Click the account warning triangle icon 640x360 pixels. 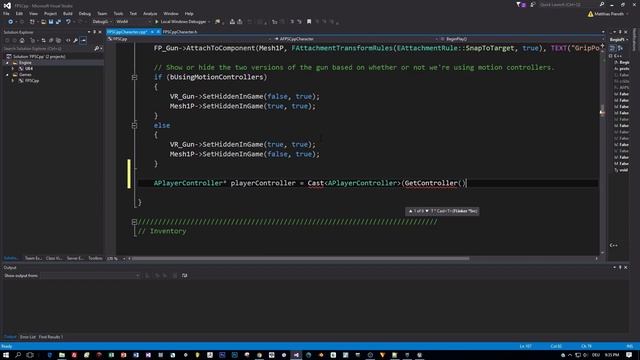coord(590,14)
